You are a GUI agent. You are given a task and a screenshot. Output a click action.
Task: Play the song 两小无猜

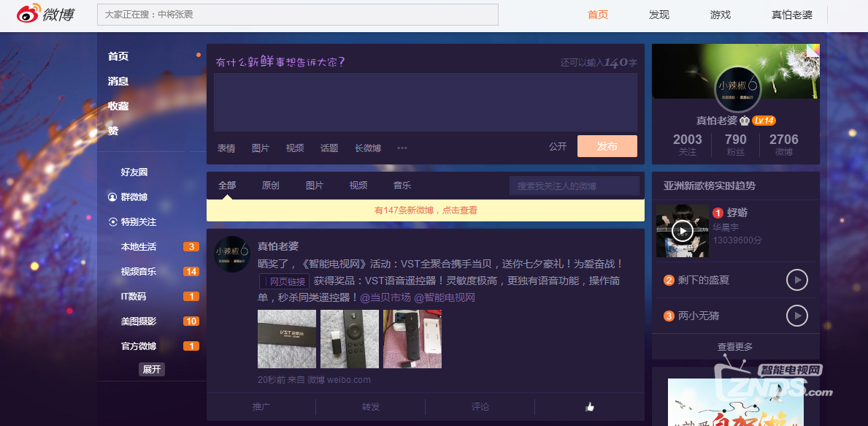click(796, 316)
